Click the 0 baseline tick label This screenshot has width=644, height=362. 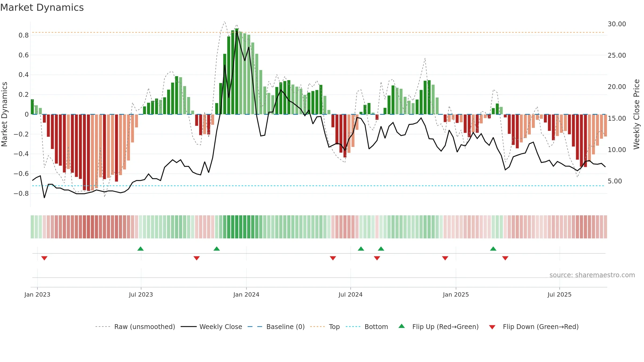27,114
